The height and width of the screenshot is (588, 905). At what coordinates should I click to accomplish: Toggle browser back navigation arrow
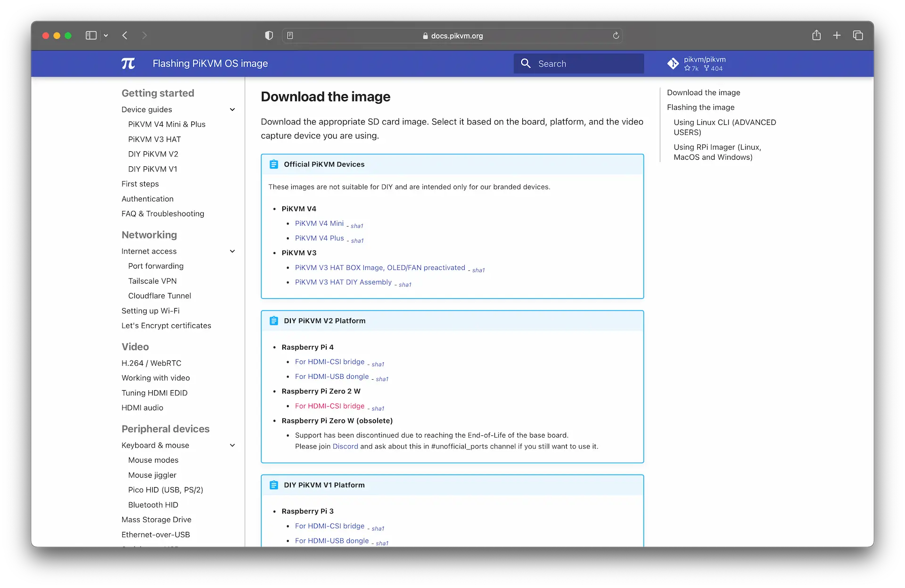pos(124,35)
